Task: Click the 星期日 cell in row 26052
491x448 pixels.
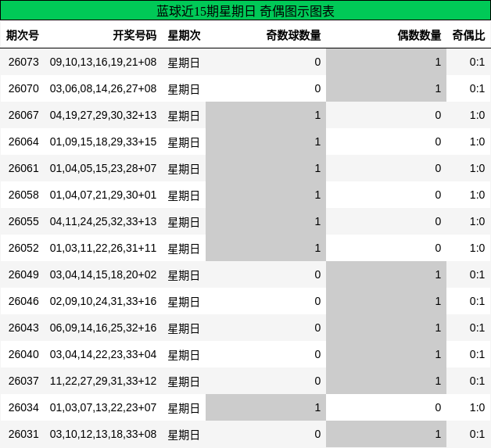Action: [x=184, y=249]
